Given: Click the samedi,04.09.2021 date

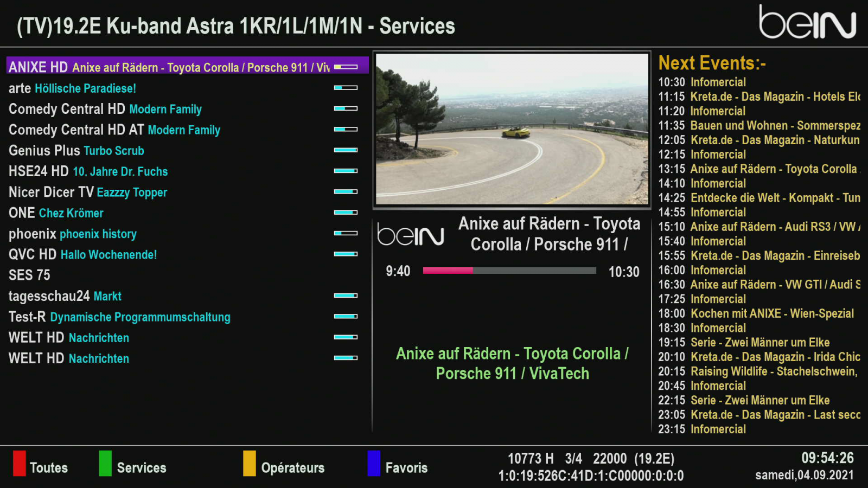Looking at the screenshot, I should pos(805,475).
